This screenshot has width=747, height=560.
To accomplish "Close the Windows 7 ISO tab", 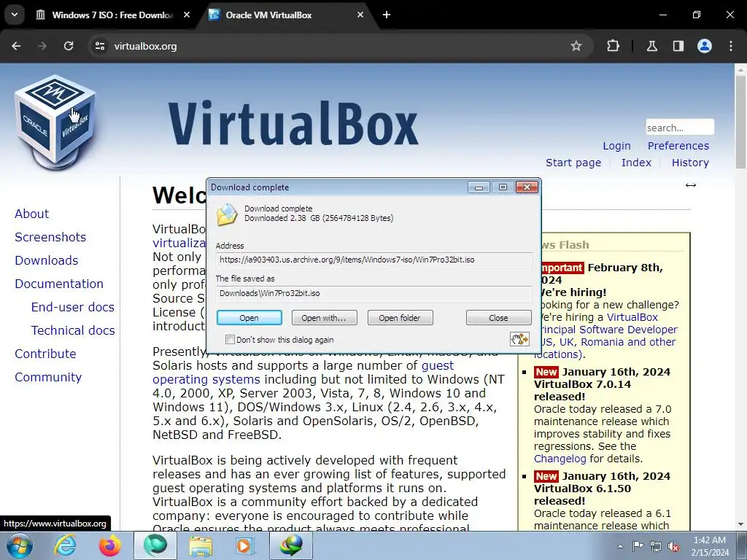I will pyautogui.click(x=187, y=15).
